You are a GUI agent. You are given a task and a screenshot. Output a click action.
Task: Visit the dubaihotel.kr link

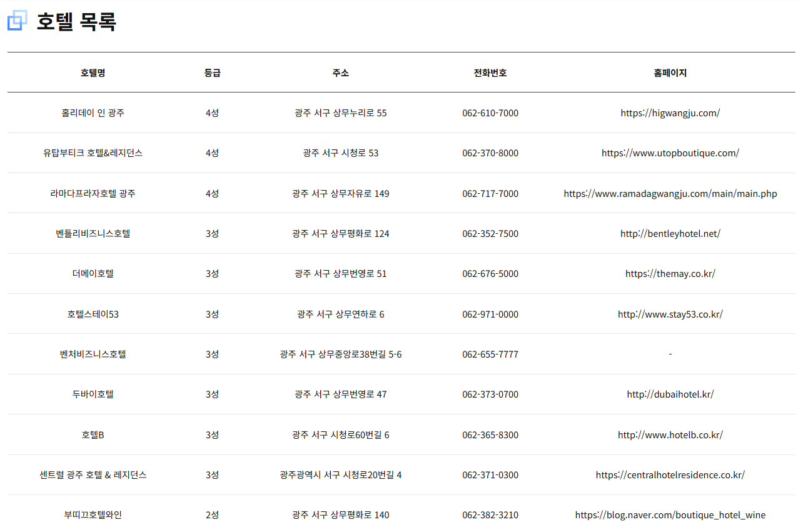click(x=670, y=394)
